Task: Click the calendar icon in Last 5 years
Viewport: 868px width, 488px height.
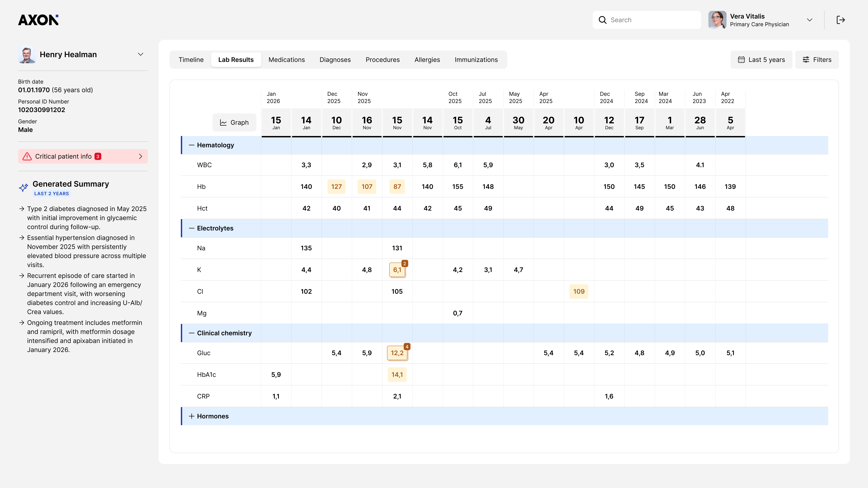Action: coord(741,60)
